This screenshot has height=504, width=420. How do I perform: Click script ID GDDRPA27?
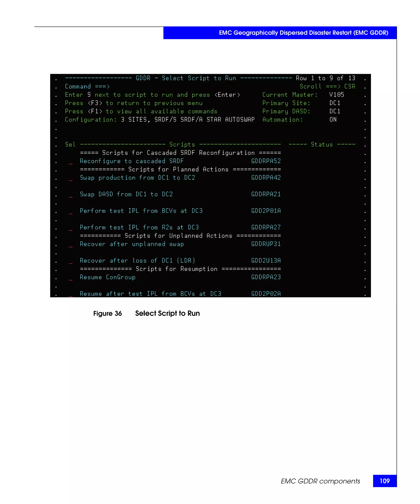[x=266, y=227]
